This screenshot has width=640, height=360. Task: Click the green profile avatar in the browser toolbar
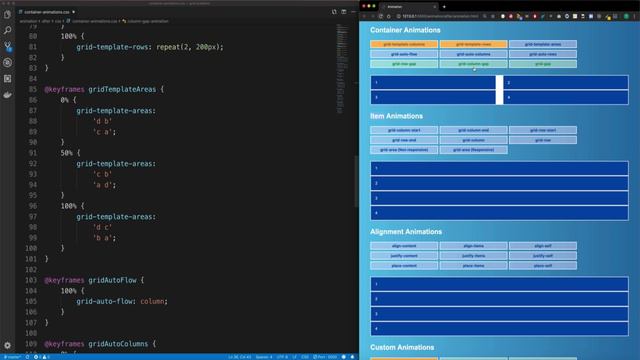pyautogui.click(x=627, y=16)
